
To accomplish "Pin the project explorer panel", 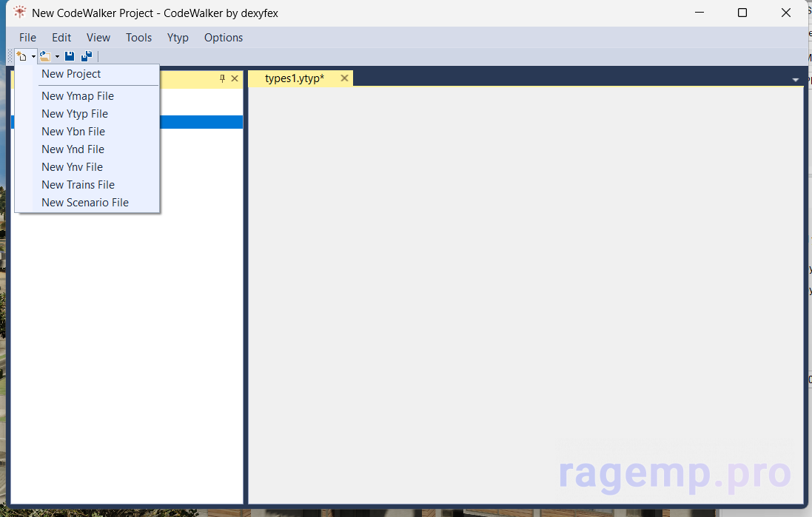I will 222,78.
